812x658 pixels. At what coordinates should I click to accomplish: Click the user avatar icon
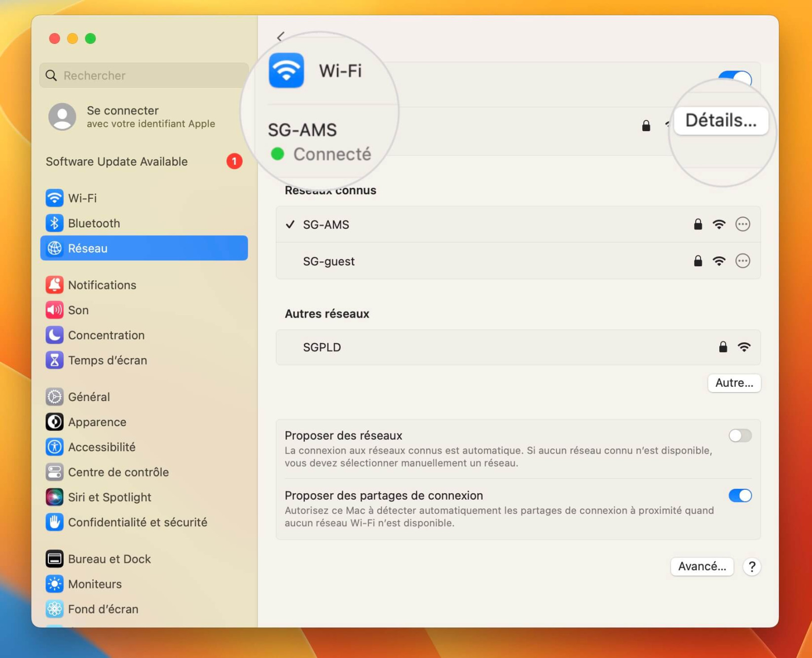point(62,116)
